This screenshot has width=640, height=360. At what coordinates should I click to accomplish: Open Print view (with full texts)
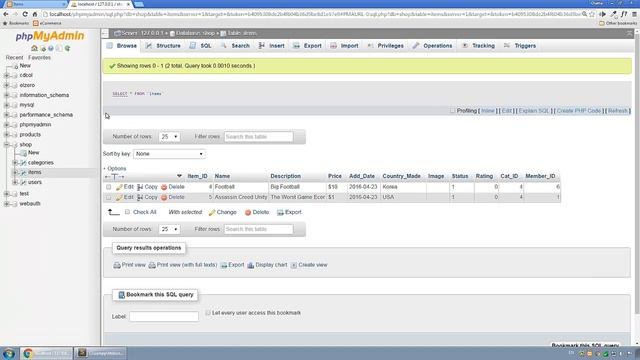[182, 265]
